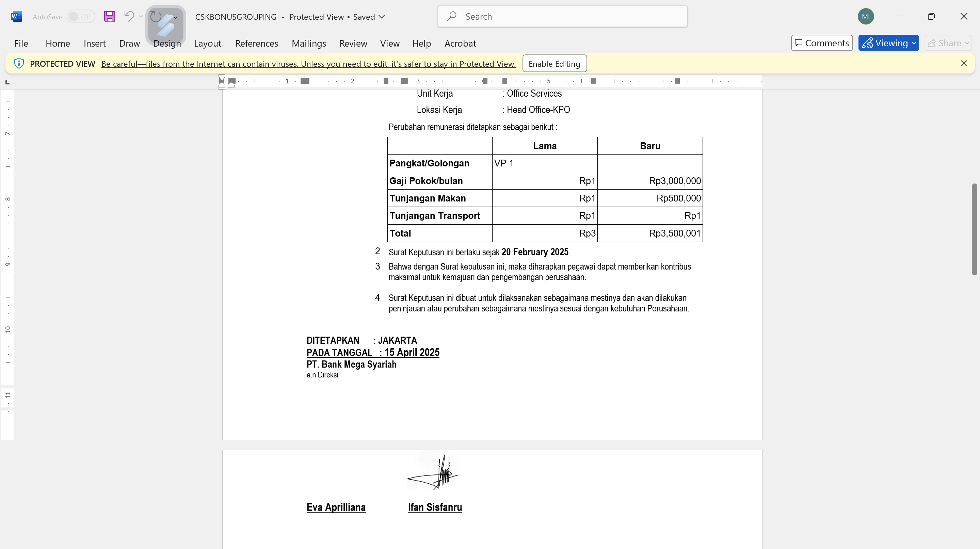Click the Rp3,500,001 total cell
The image size is (980, 549).
(650, 233)
